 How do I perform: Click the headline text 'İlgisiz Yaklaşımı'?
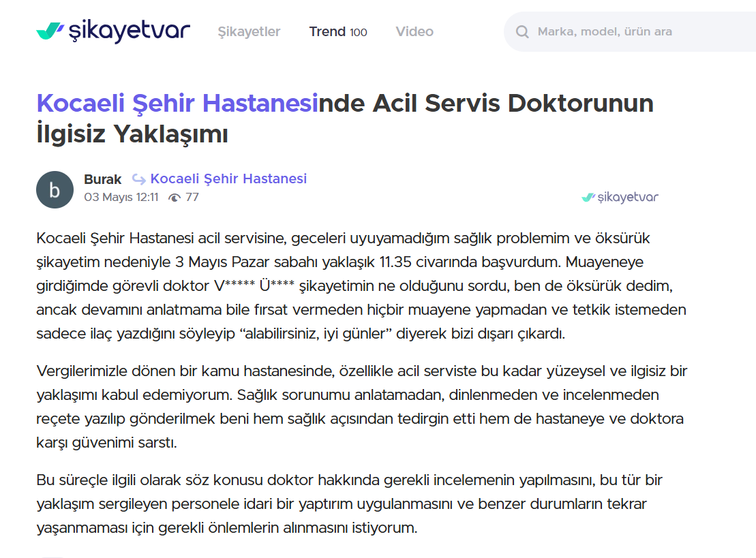tap(132, 134)
